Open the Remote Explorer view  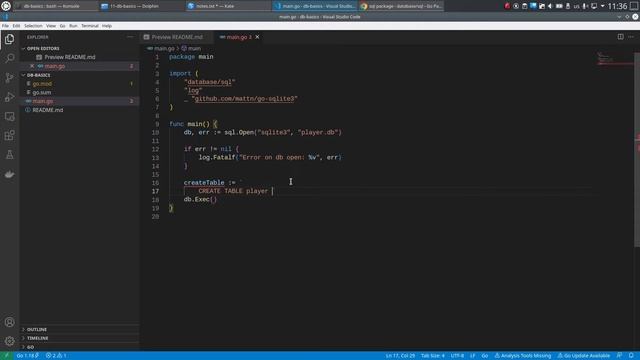click(9, 116)
